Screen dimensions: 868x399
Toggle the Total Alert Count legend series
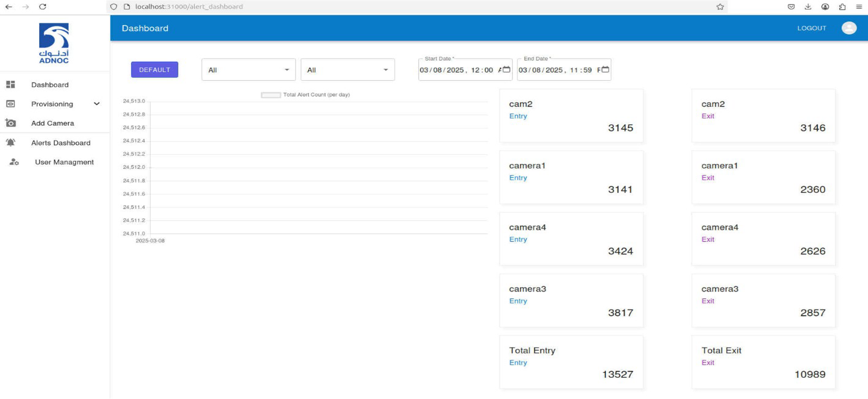[271, 95]
